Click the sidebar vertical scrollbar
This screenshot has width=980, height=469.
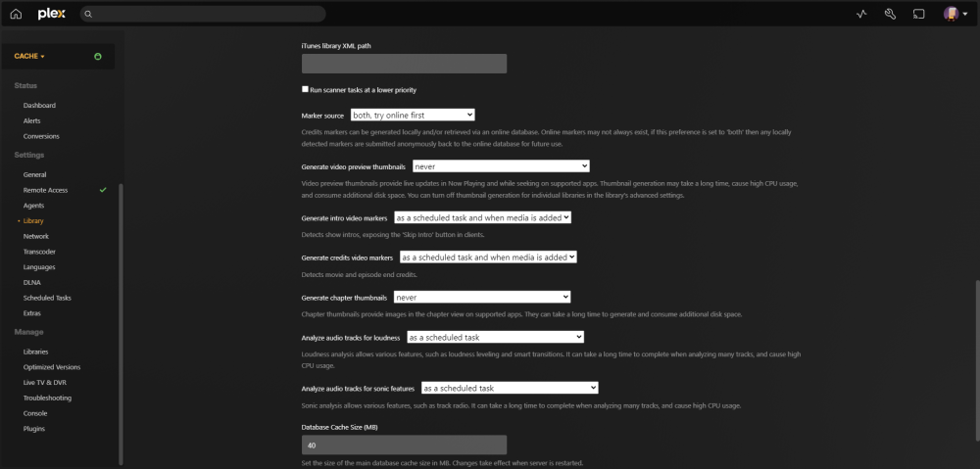point(122,324)
